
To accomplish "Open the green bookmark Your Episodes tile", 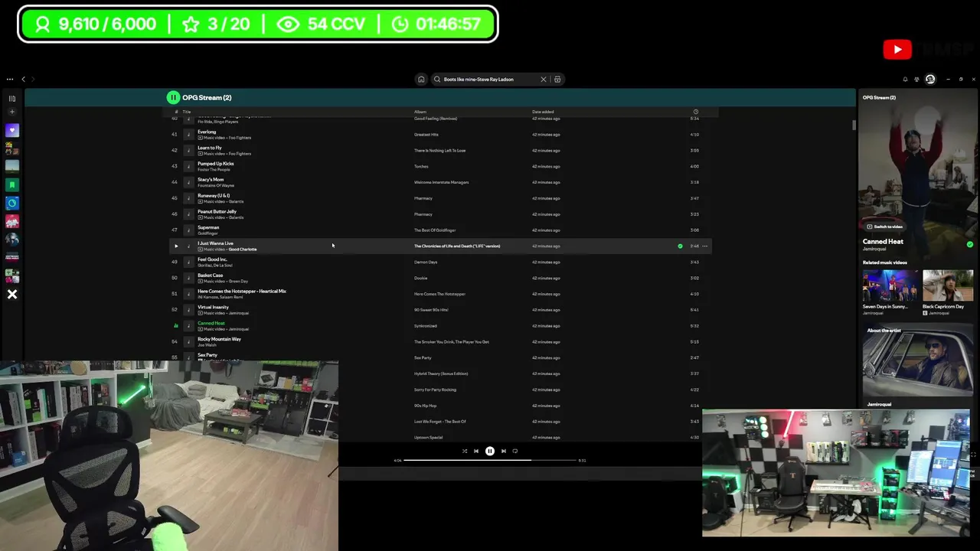I will pos(12,184).
